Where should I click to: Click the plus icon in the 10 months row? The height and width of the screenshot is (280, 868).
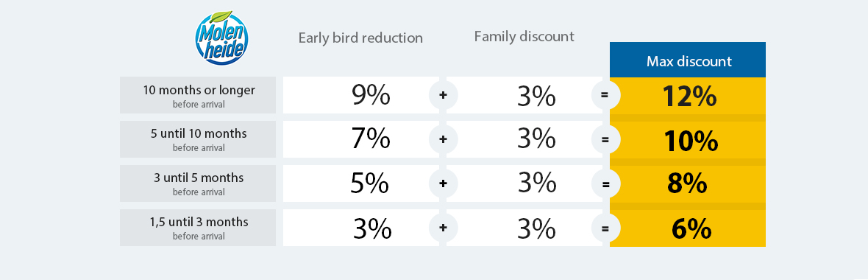click(x=443, y=95)
